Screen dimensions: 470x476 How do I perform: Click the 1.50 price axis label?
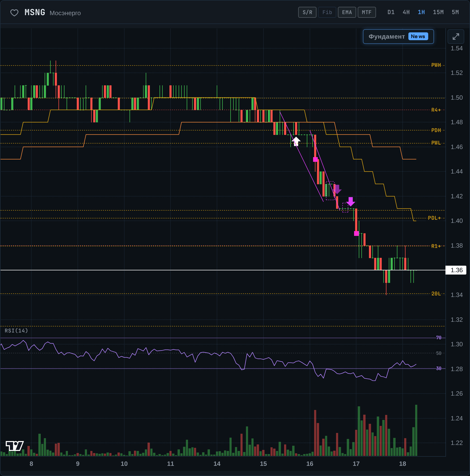coord(457,98)
